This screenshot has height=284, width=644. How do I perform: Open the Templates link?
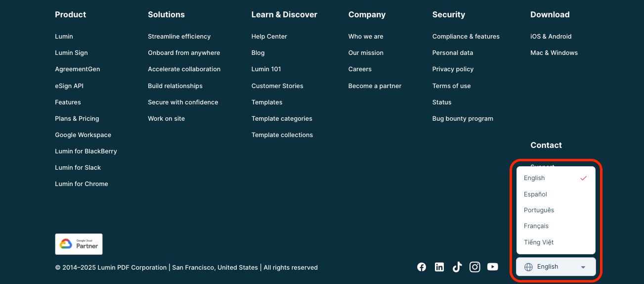pyautogui.click(x=267, y=102)
